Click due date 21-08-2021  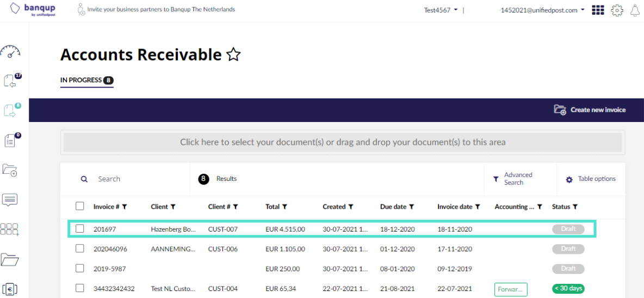click(397, 289)
